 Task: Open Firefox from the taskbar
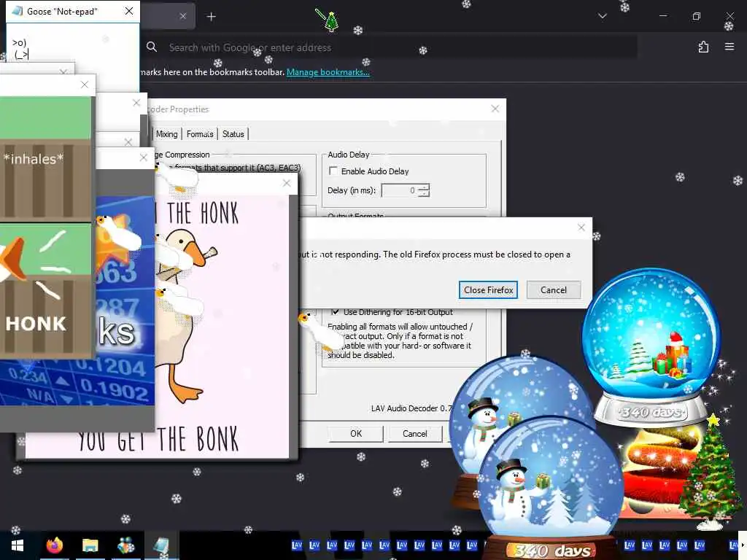coord(54,545)
